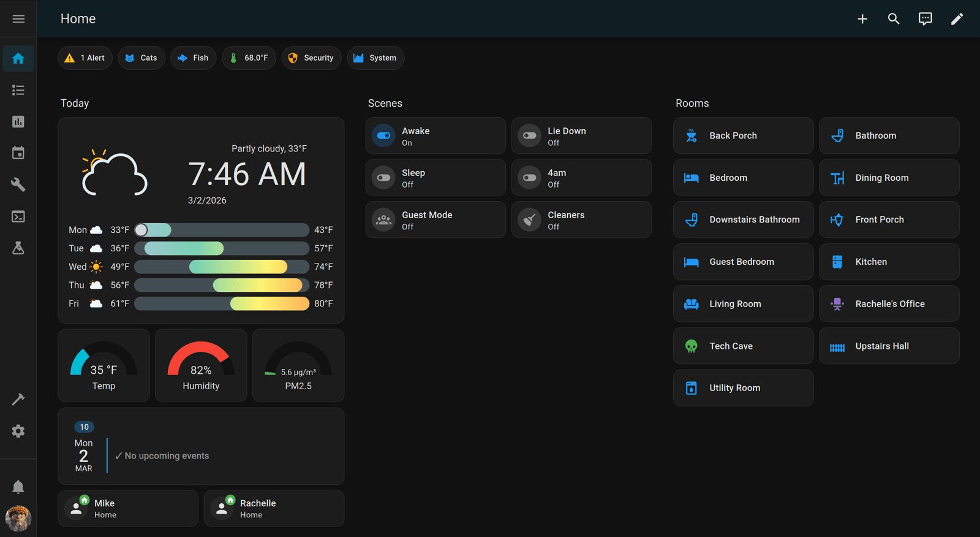The height and width of the screenshot is (537, 980).
Task: Open the chart dashboard sidebar icon
Action: (x=18, y=121)
